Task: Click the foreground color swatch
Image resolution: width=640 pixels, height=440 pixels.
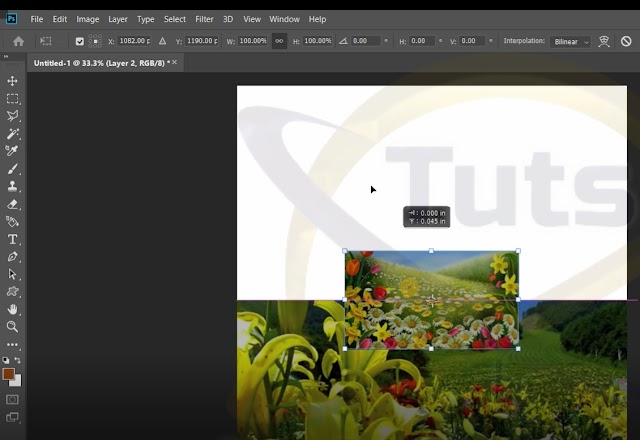Action: point(8,374)
